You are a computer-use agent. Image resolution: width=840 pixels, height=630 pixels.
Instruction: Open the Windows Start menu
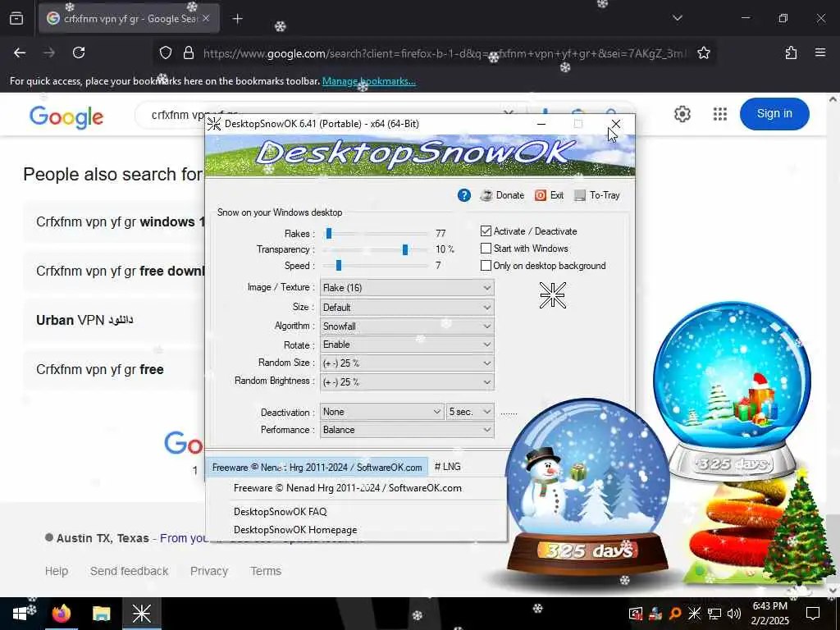[x=20, y=614]
